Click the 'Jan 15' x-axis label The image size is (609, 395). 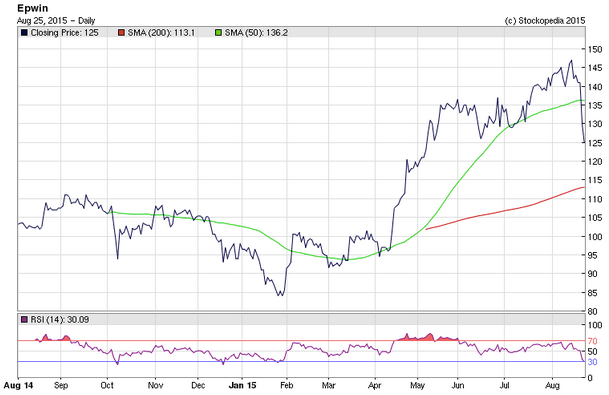(242, 385)
